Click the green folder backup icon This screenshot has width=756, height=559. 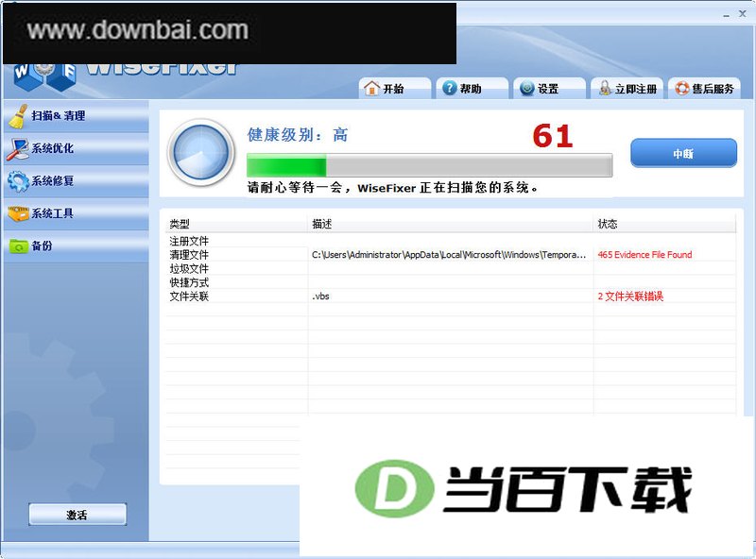pyautogui.click(x=19, y=246)
